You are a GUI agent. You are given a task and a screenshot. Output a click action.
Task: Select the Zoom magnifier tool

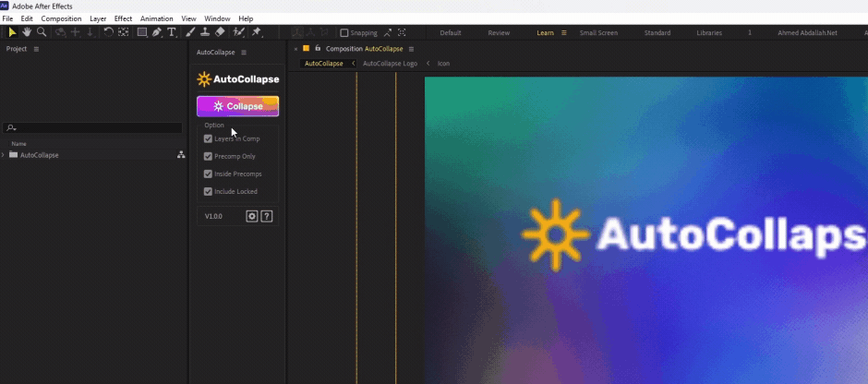[42, 32]
